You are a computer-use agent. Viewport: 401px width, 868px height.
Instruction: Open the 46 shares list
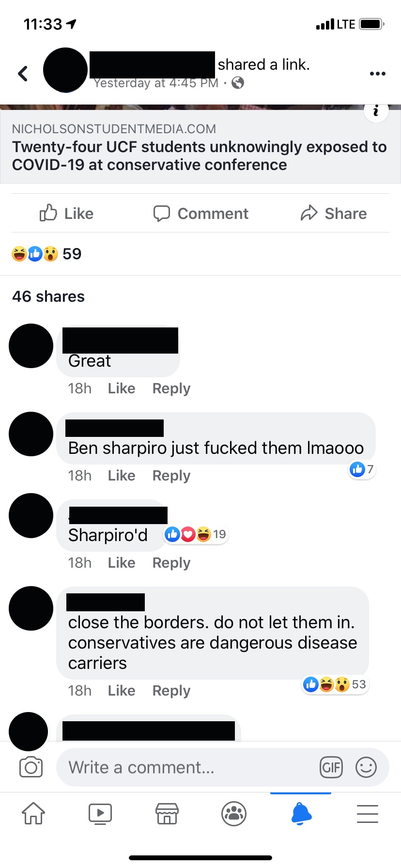point(48,296)
